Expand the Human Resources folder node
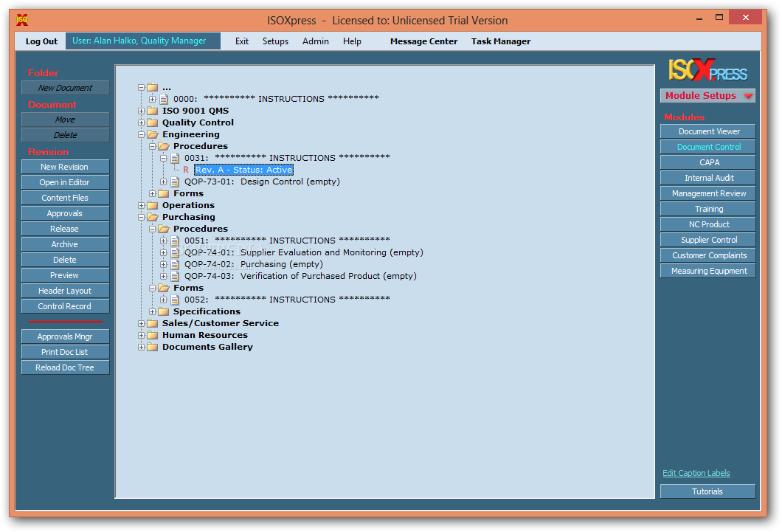This screenshot has width=782, height=532. pyautogui.click(x=141, y=336)
